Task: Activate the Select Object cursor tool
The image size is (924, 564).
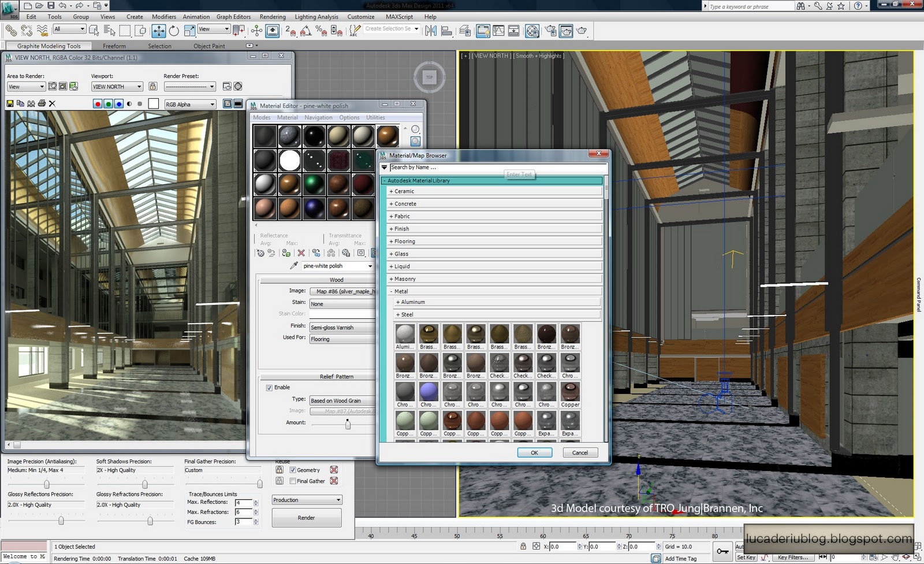Action: (x=95, y=30)
